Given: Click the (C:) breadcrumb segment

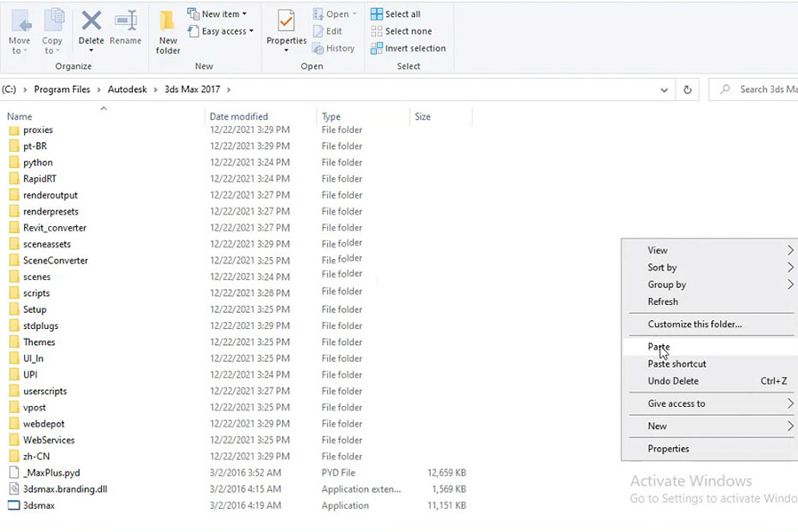Looking at the screenshot, I should click(x=9, y=90).
